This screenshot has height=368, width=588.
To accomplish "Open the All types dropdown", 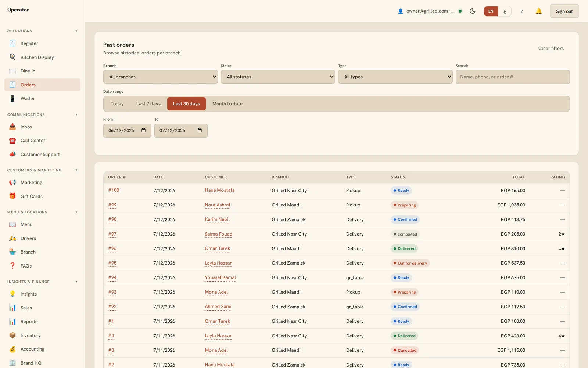I will (395, 77).
